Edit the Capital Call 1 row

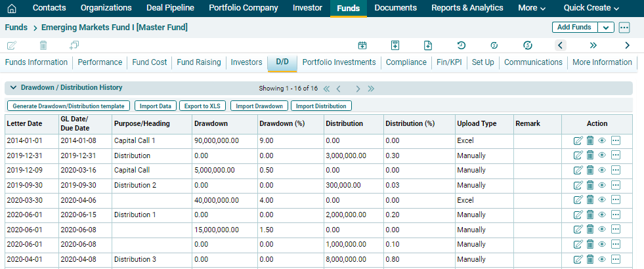click(x=578, y=140)
